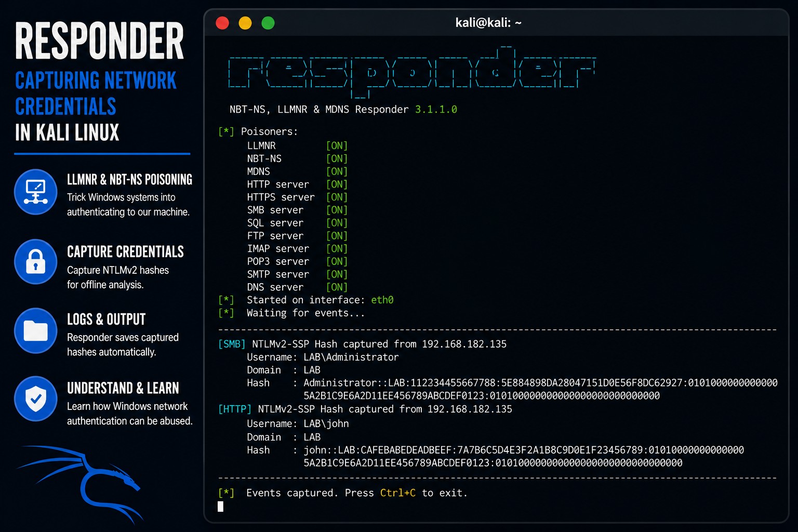Image resolution: width=798 pixels, height=532 pixels.
Task: Click the RESPONDER main title
Action: point(99,41)
